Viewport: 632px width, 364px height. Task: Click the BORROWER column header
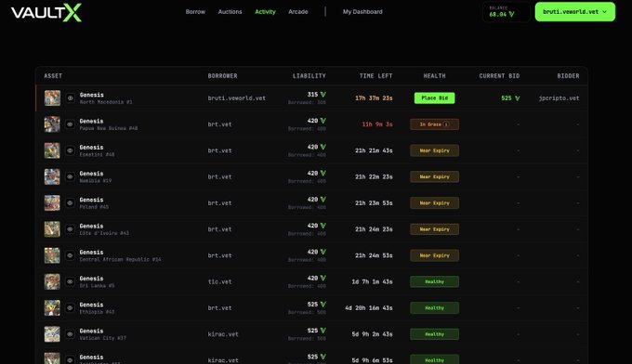[x=222, y=76]
